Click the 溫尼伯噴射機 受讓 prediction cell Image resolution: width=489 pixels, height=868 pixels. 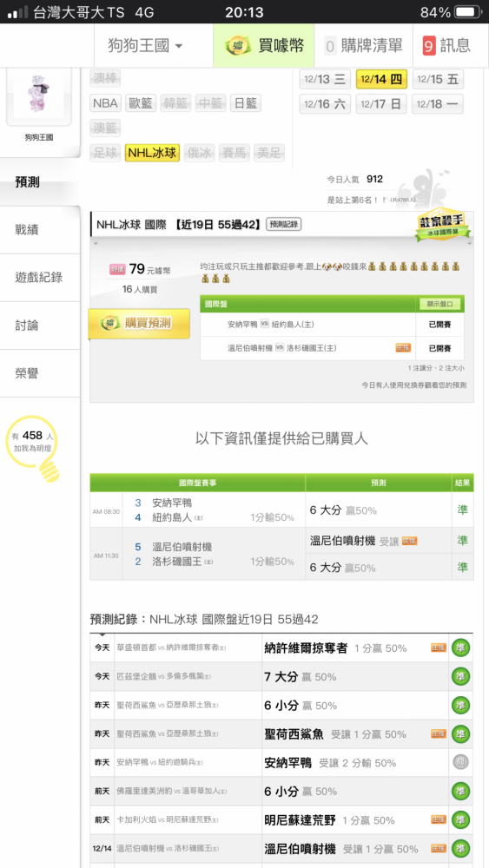378,541
